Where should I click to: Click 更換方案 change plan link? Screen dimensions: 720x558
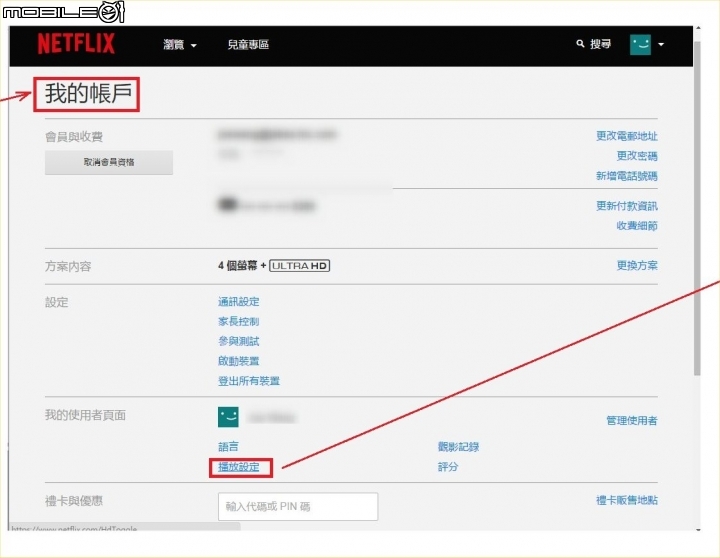(637, 265)
